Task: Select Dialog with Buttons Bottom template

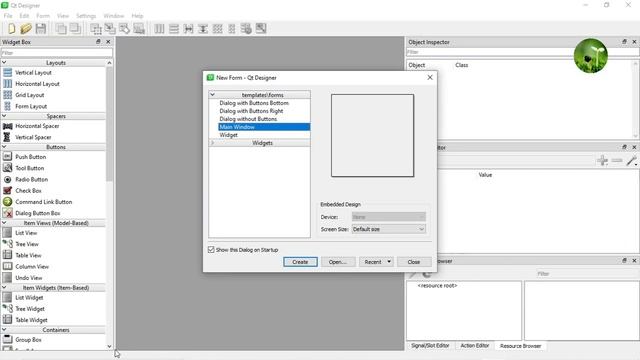Action: point(254,103)
